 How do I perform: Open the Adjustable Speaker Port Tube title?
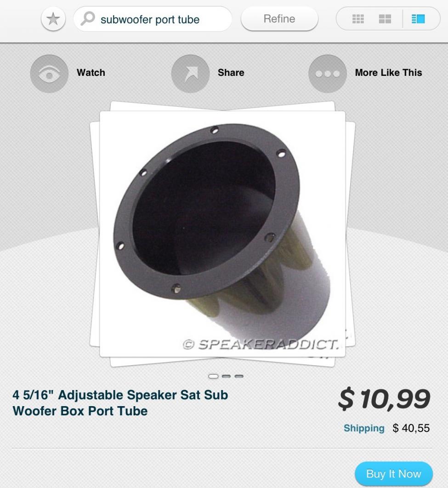[120, 403]
